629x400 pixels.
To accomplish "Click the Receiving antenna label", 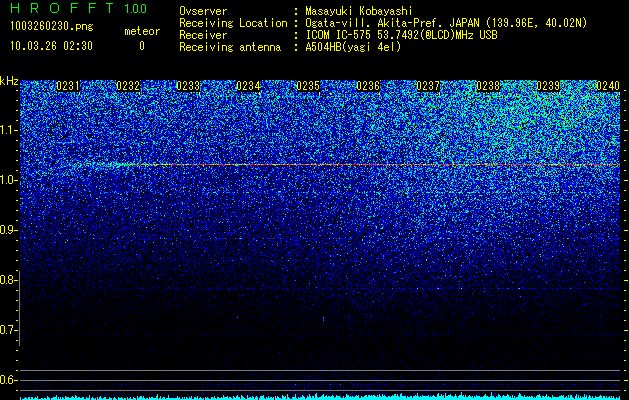I will tap(230, 47).
